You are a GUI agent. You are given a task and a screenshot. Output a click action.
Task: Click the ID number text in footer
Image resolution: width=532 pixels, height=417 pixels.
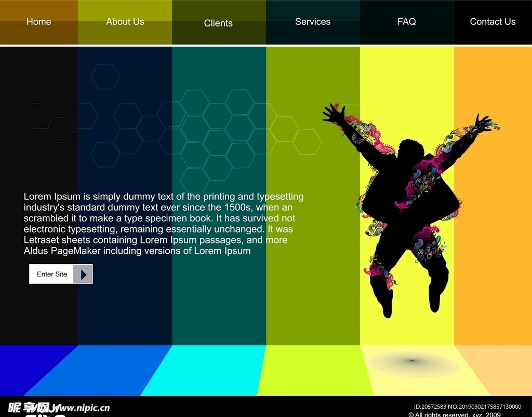point(467,407)
